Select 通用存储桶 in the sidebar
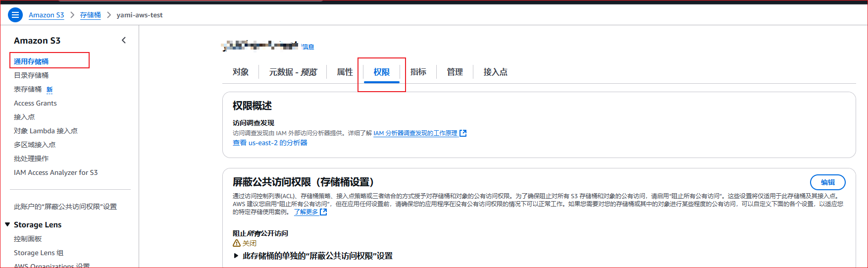Image resolution: width=868 pixels, height=268 pixels. point(31,61)
